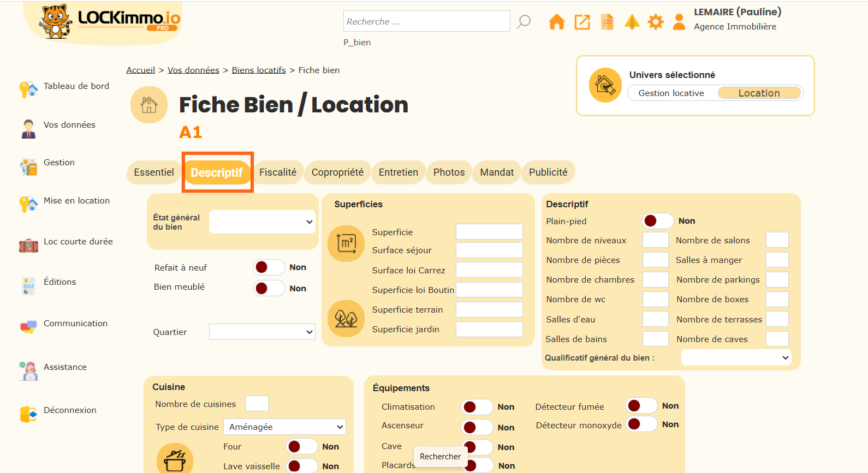Click the user profile icon
The width and height of the screenshot is (868, 473).
coord(679,22)
